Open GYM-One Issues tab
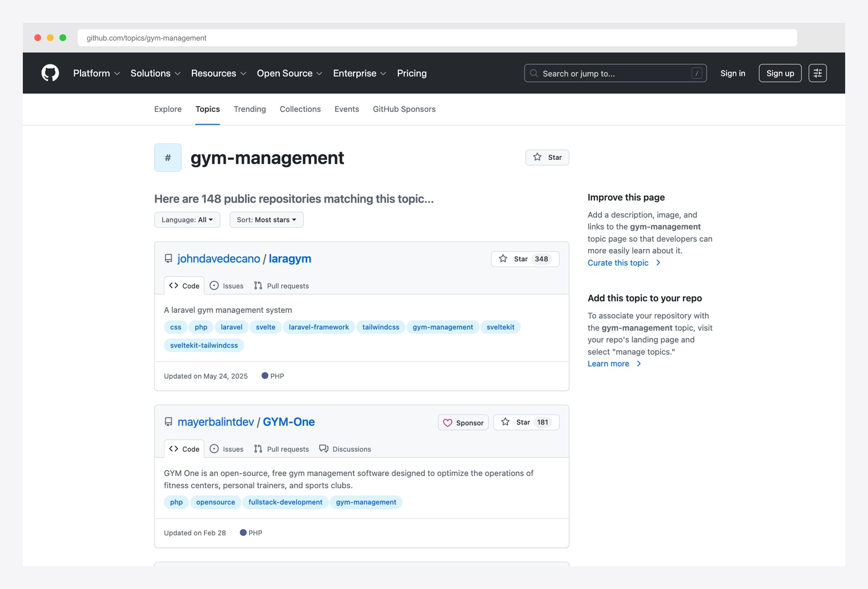This screenshot has height=589, width=868. tap(227, 449)
